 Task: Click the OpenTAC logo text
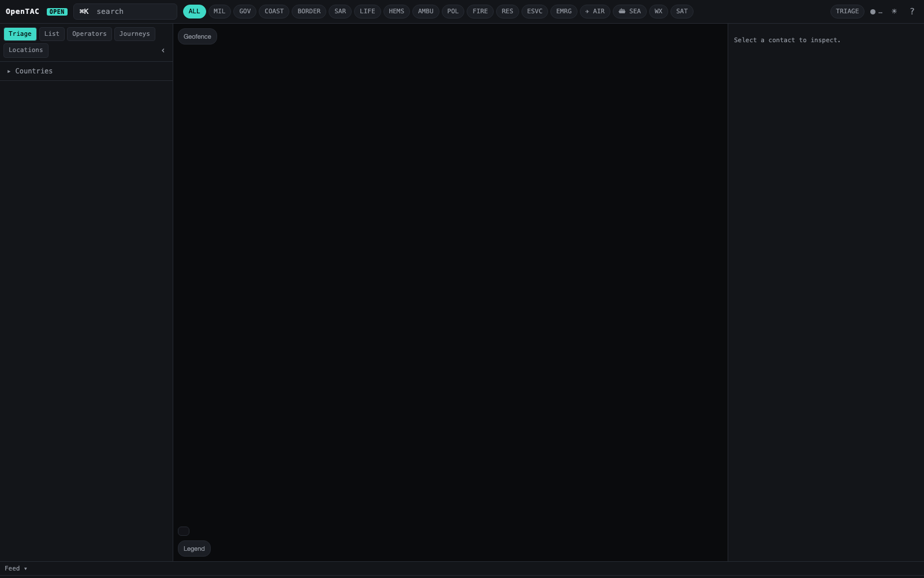point(23,12)
